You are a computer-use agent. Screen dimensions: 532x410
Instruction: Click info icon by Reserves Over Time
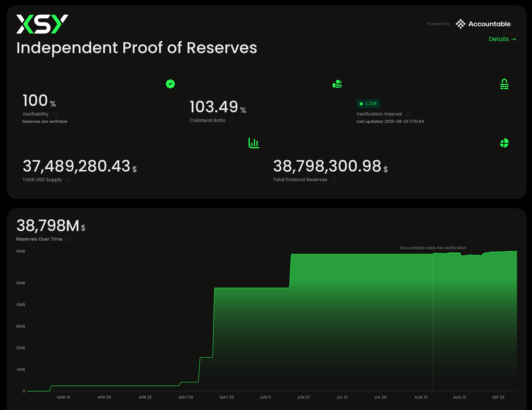click(x=67, y=239)
